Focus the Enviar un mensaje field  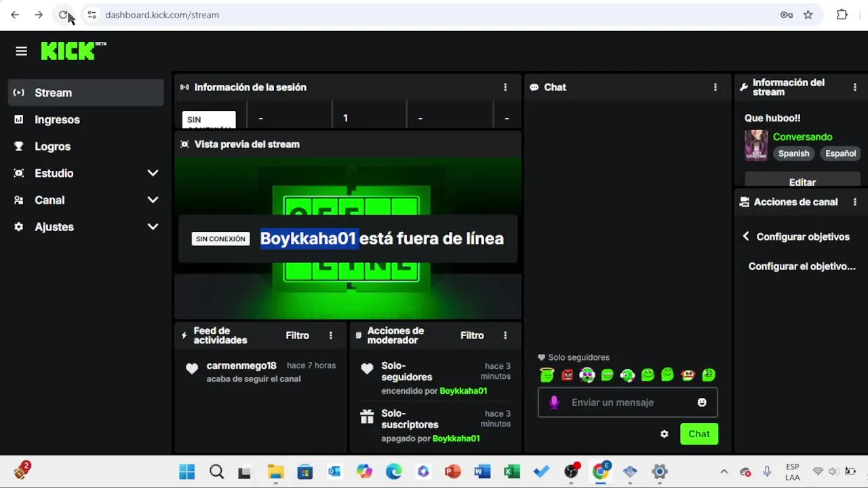click(x=627, y=403)
